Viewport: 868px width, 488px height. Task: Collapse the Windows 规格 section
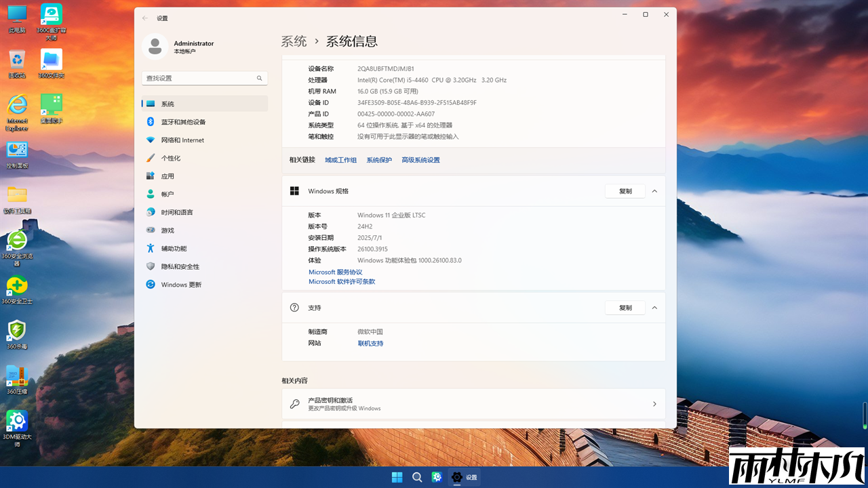[654, 190]
